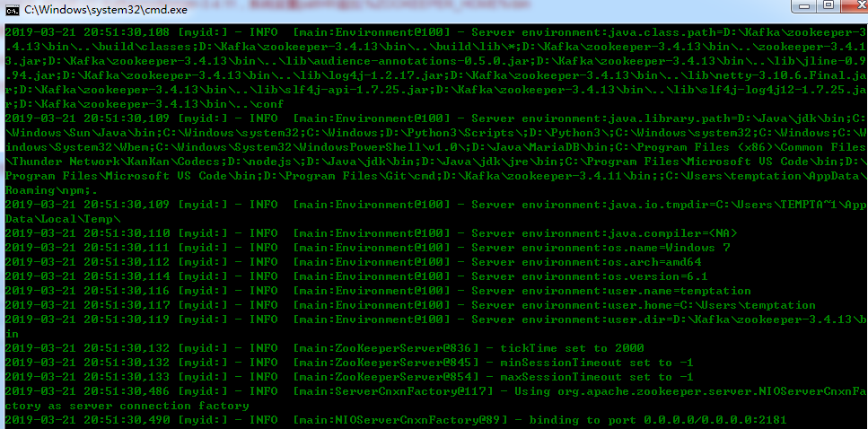Screen dimensions: 868x429
Task: Click the Data\Local\Temp\ continuation line
Action: (x=61, y=219)
